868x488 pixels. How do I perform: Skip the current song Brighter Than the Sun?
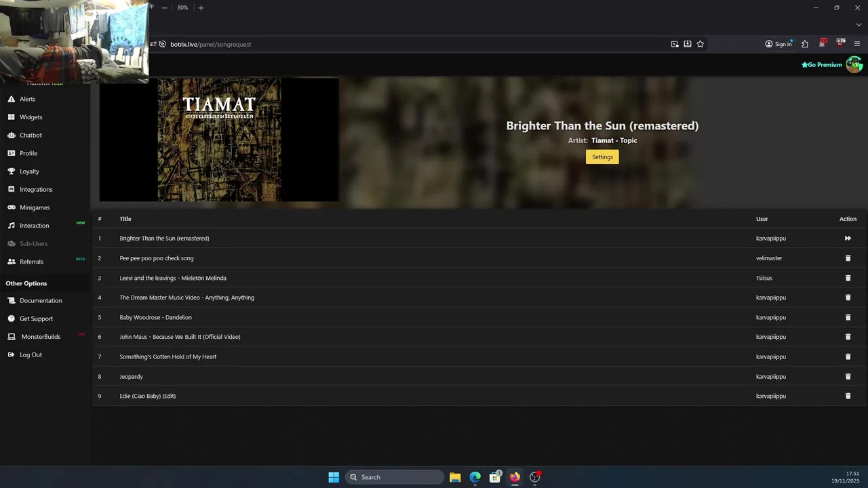click(848, 239)
